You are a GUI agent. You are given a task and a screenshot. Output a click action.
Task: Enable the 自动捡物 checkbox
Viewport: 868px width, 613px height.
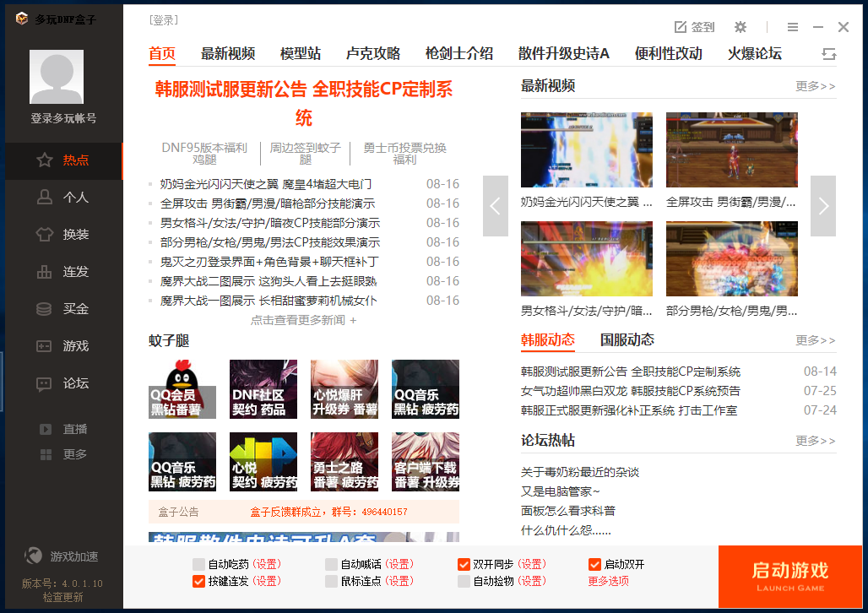pos(464,582)
